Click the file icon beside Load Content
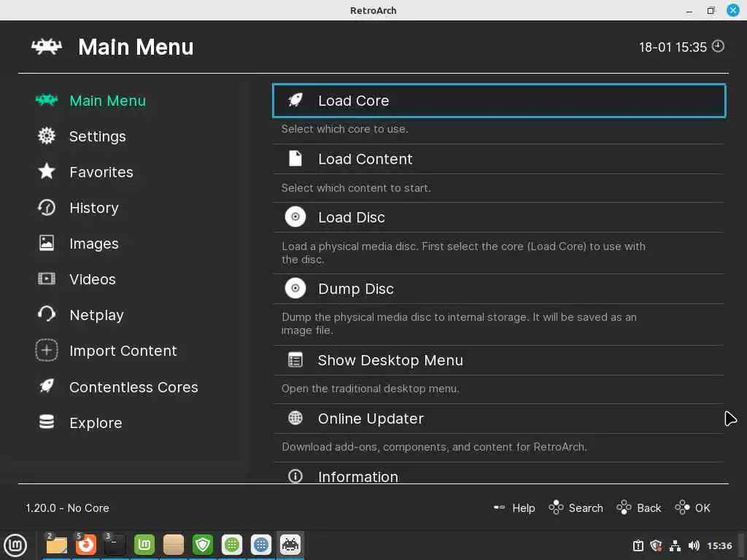Image resolution: width=747 pixels, height=560 pixels. [x=295, y=158]
